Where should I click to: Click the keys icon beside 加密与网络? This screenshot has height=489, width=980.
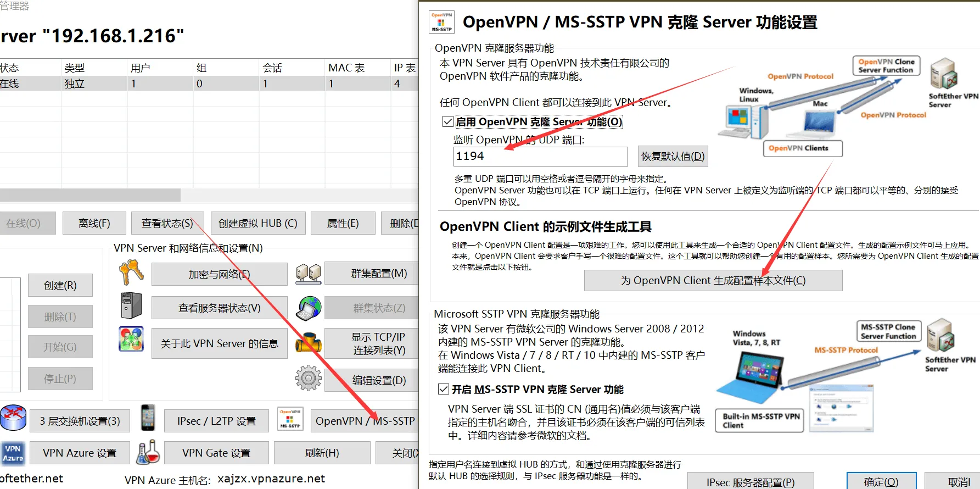pos(132,273)
